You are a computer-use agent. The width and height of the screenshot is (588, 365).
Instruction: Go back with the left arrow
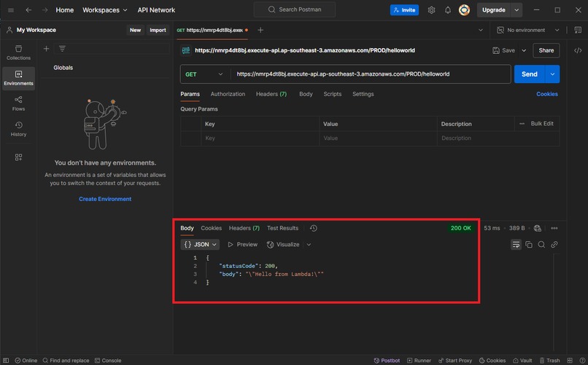pyautogui.click(x=28, y=10)
